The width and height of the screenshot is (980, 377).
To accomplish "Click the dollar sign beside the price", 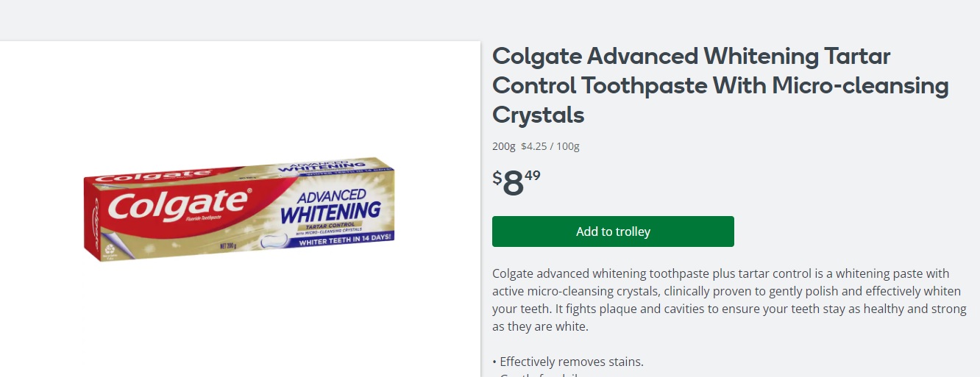I will [x=497, y=178].
